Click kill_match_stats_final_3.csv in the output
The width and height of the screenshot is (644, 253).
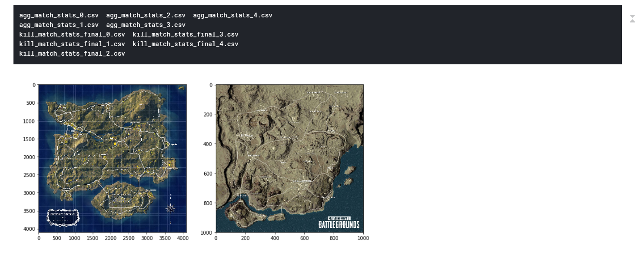click(186, 34)
